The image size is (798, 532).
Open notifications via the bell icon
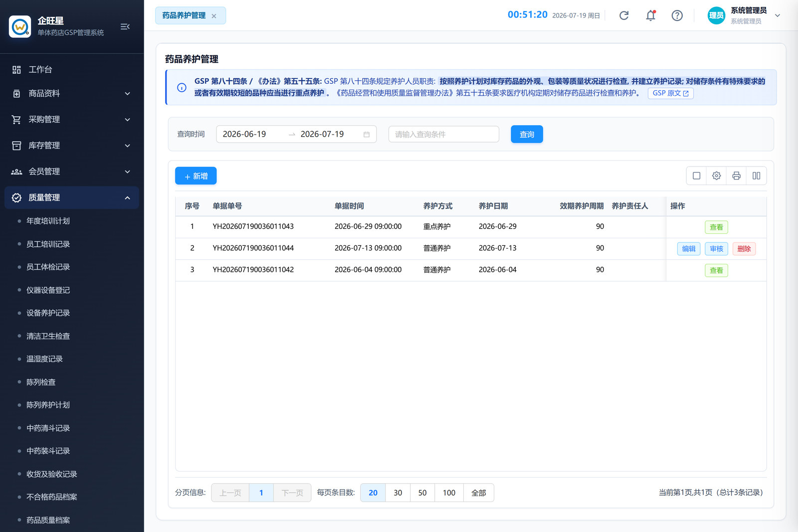[x=650, y=15]
